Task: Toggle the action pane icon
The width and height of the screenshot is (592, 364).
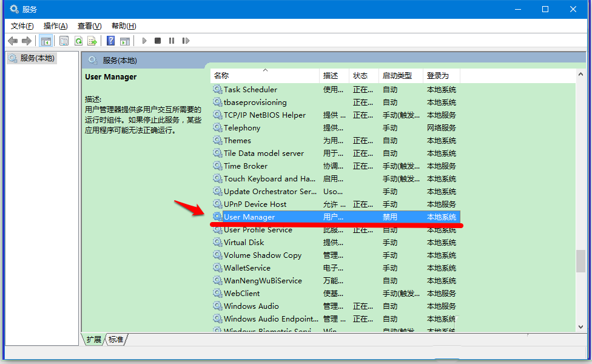Action: [x=125, y=40]
